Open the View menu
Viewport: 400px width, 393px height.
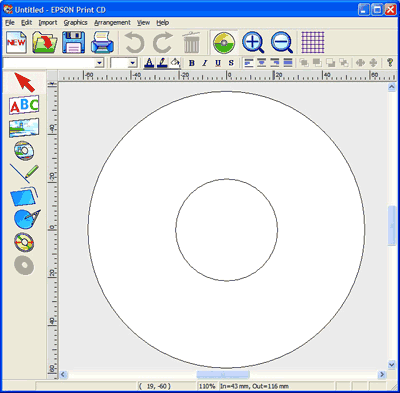point(143,23)
